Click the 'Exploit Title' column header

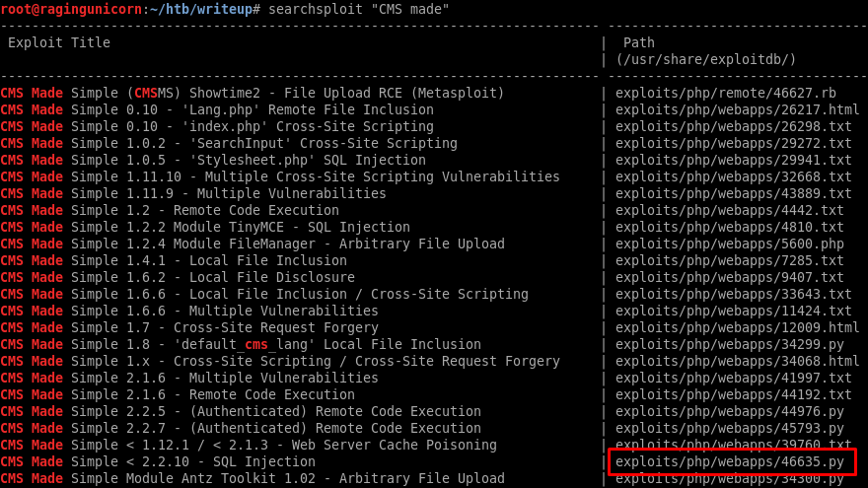59,42
